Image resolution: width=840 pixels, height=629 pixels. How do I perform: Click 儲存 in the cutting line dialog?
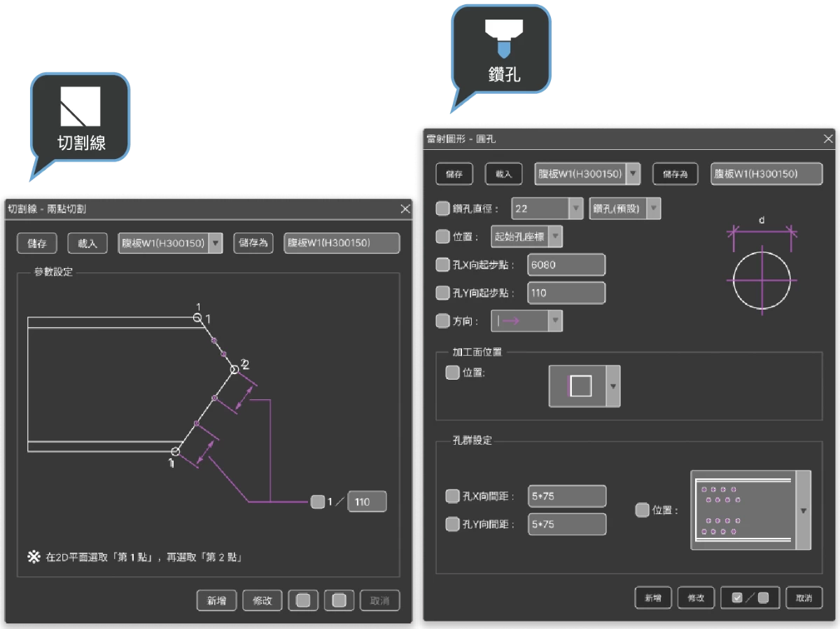click(37, 243)
